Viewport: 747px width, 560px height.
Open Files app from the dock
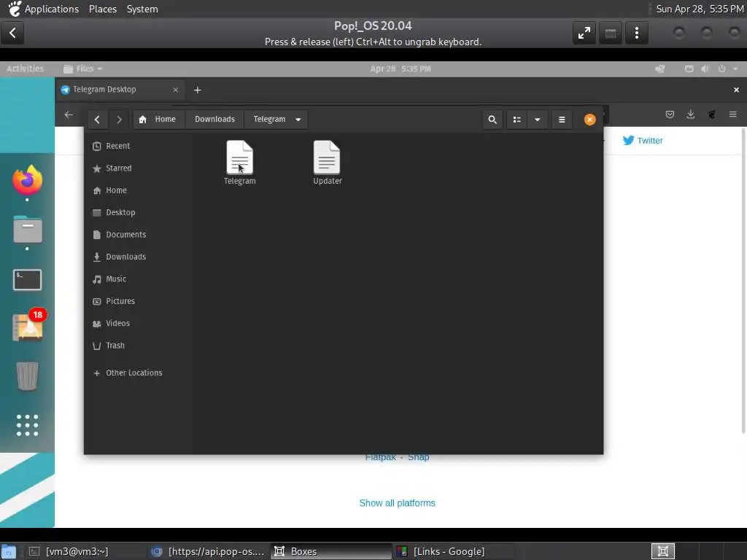tap(27, 230)
